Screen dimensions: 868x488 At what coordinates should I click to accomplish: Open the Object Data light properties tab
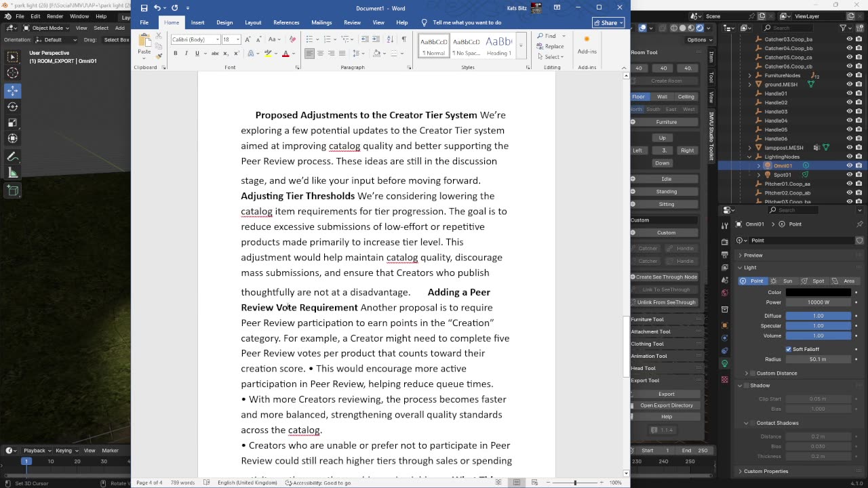[725, 363]
